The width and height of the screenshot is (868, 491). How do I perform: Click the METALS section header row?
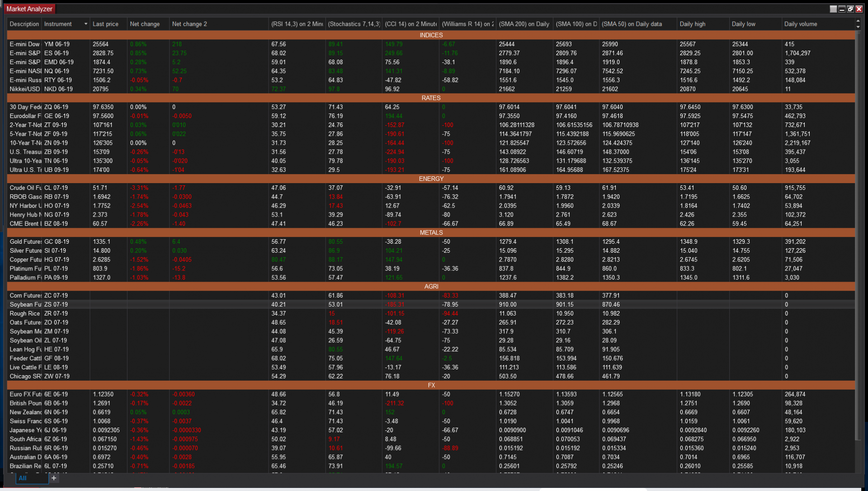pyautogui.click(x=431, y=232)
